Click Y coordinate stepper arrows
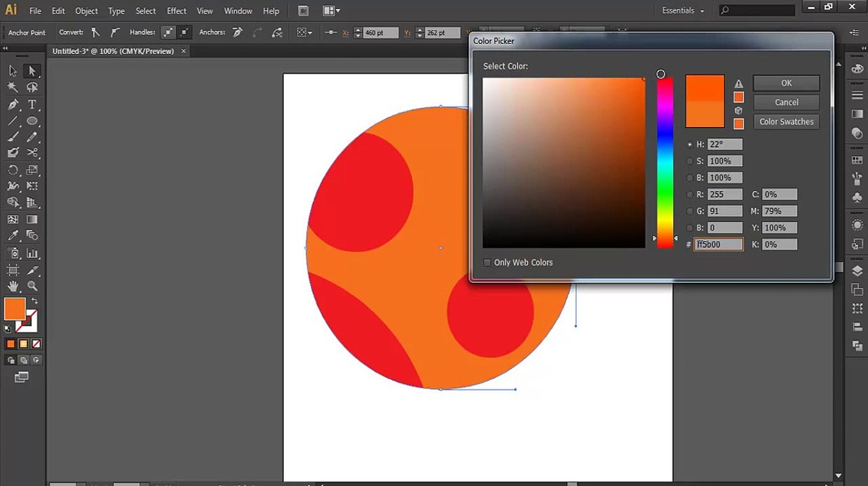 [419, 32]
